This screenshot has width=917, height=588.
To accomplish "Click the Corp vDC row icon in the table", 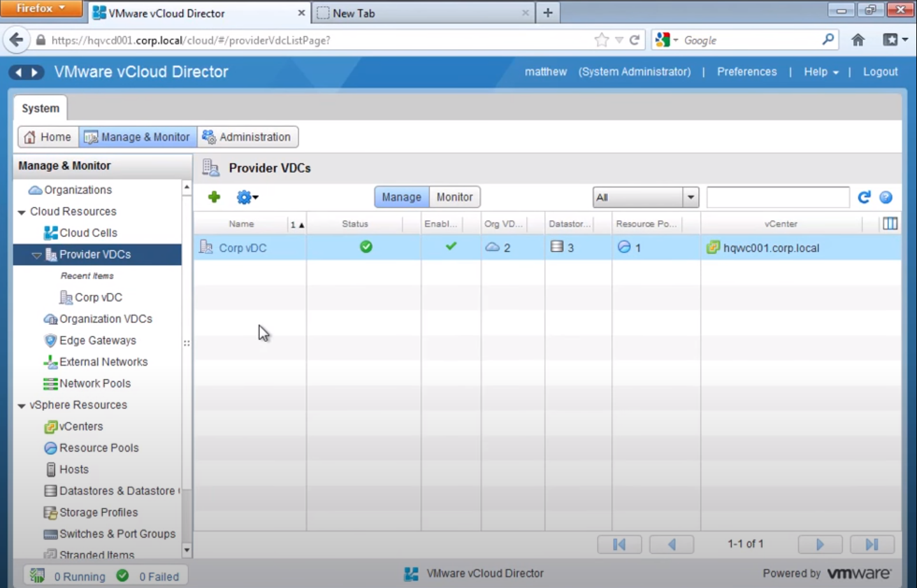I will tap(206, 247).
